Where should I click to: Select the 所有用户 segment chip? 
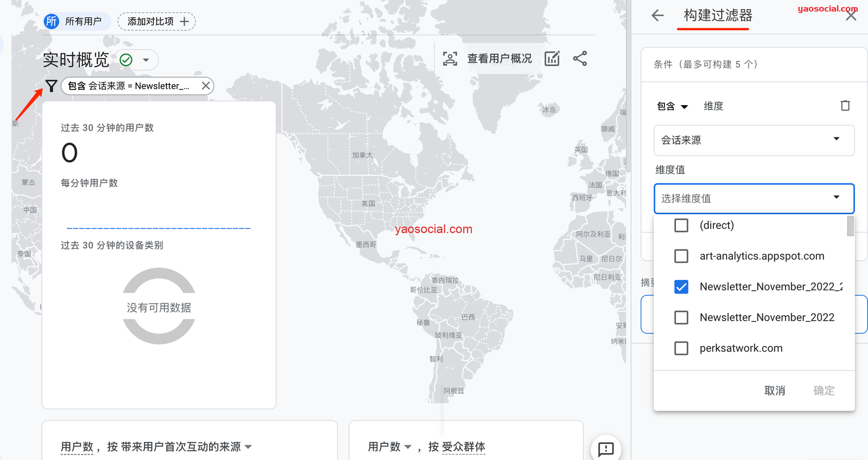point(76,22)
